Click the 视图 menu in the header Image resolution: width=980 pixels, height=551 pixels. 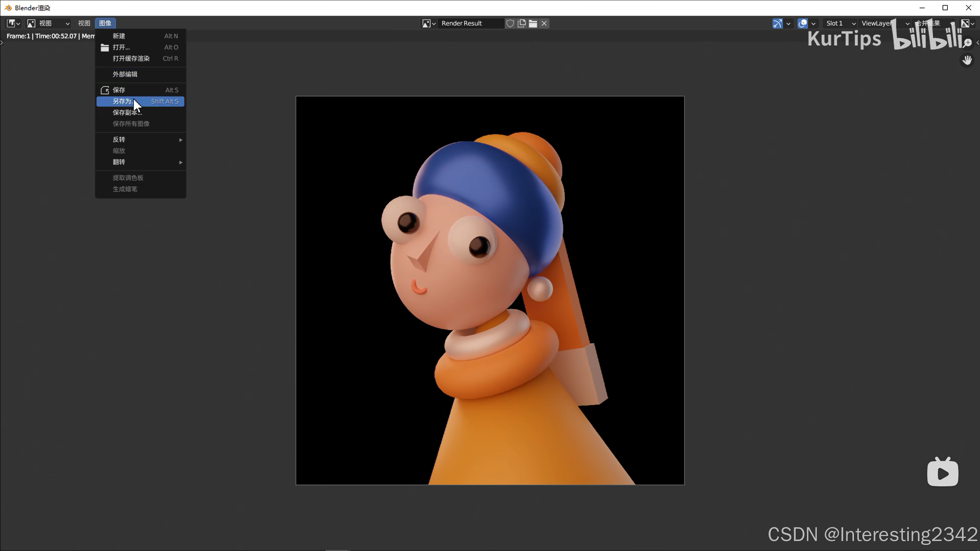point(84,23)
